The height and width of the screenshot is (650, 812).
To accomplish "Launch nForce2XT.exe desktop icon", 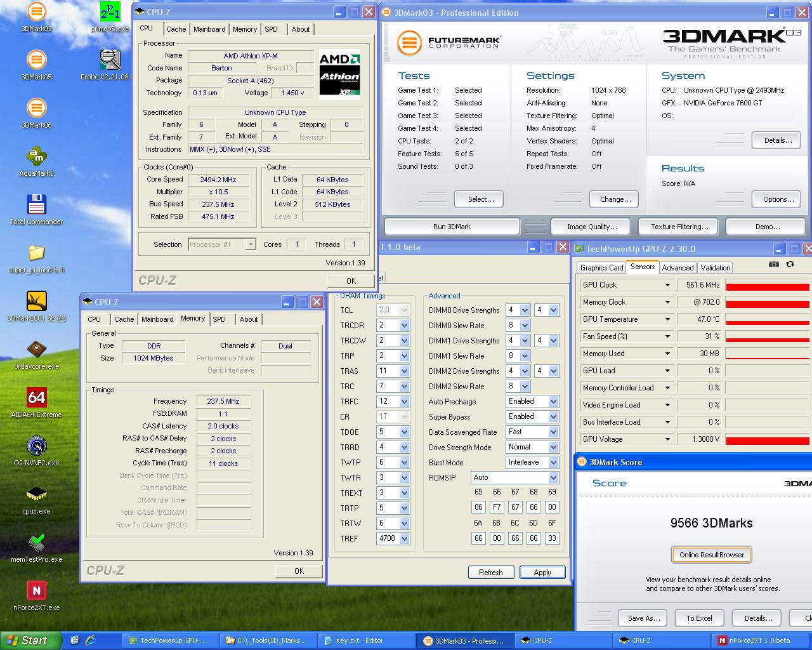I will (36, 596).
